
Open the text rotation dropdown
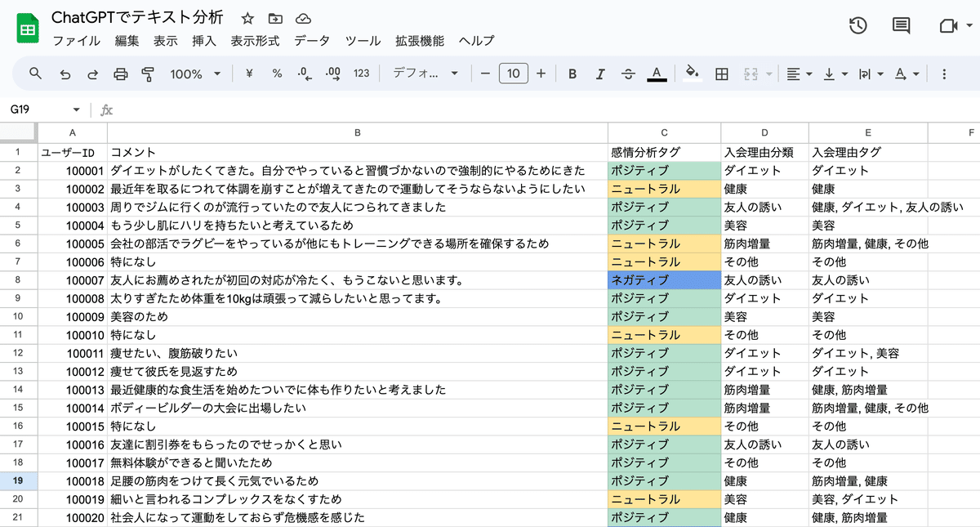pos(906,74)
